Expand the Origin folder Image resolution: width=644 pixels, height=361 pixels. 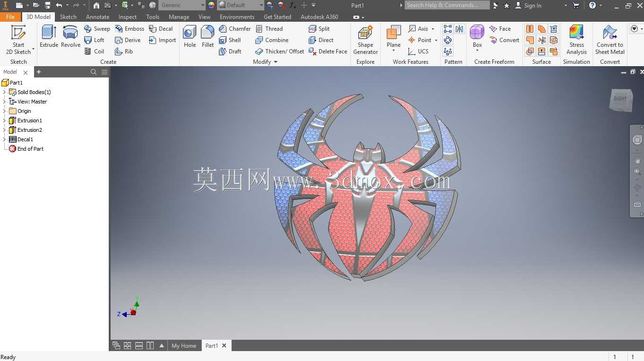[5, 111]
